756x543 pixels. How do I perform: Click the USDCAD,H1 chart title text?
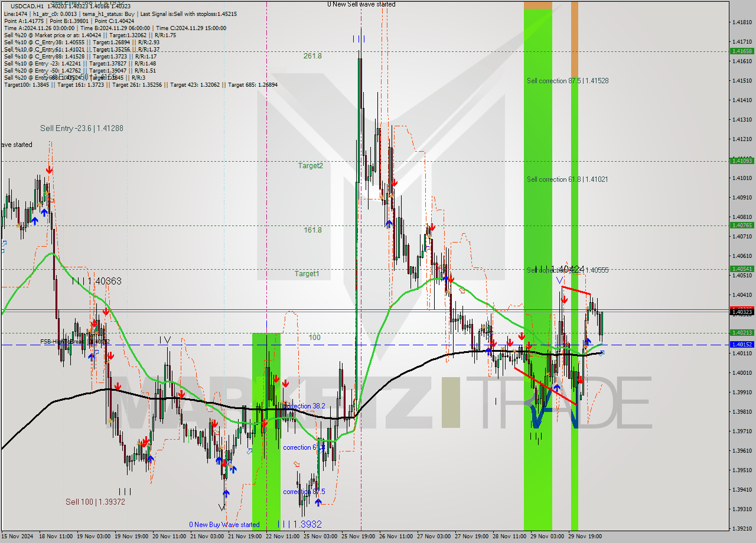click(x=28, y=6)
